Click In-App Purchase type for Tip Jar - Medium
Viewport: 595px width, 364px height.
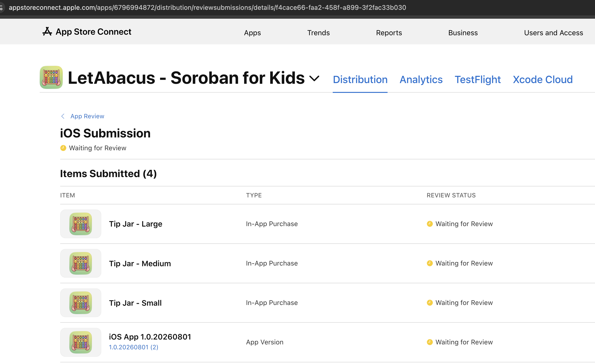pyautogui.click(x=272, y=263)
